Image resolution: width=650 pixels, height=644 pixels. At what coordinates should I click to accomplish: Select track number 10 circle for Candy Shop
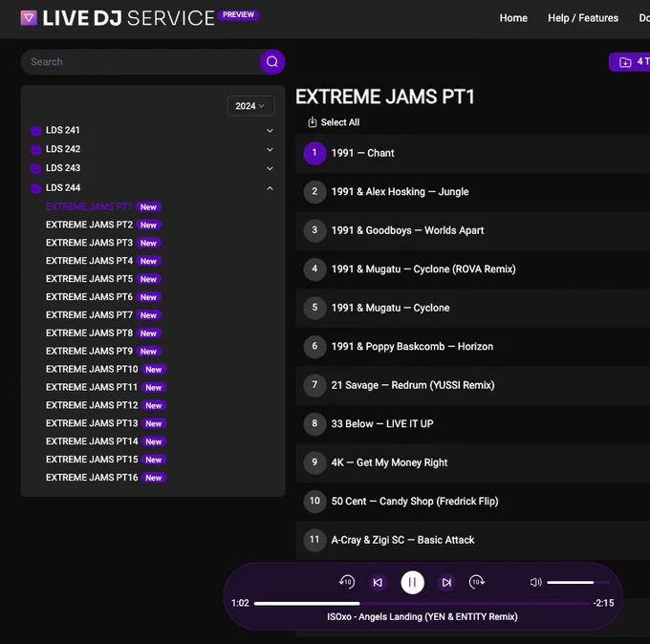tap(314, 502)
